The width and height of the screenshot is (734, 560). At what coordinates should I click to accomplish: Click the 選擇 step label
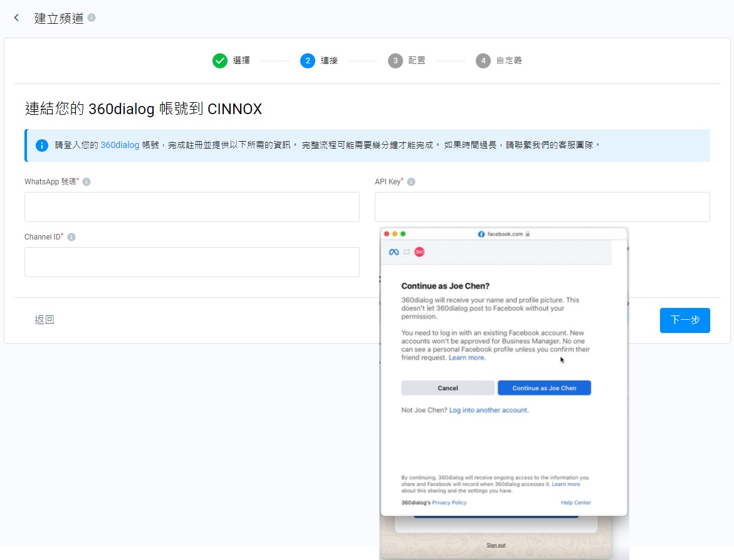(241, 60)
